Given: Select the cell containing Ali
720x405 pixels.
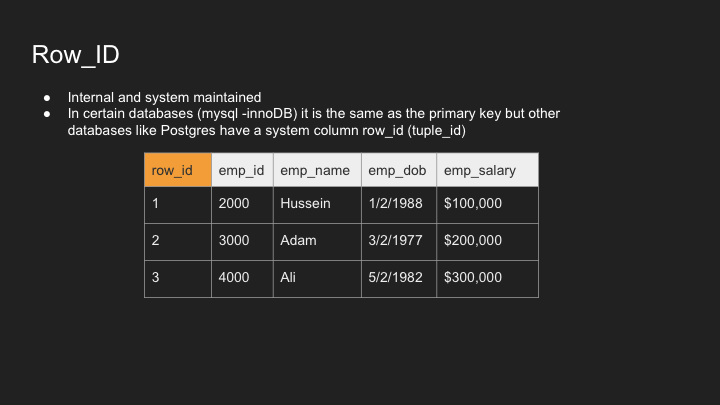Looking at the screenshot, I should pyautogui.click(x=317, y=279).
